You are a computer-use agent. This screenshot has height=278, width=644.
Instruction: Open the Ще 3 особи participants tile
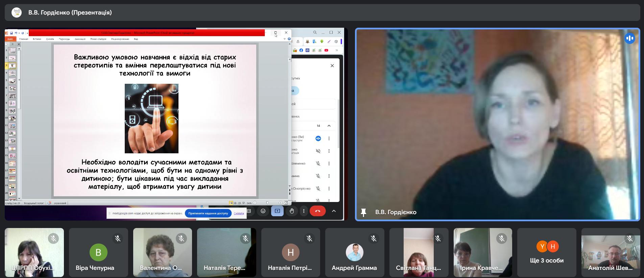[x=546, y=253]
